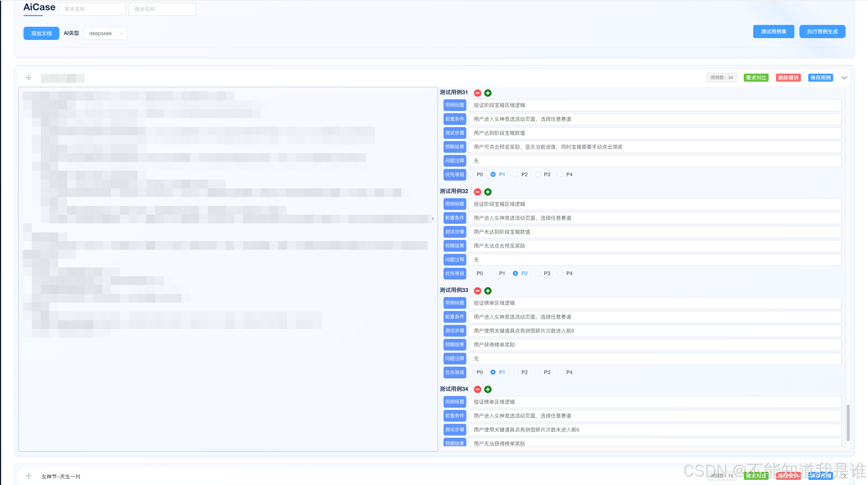Screen dimensions: 868x485
Task: Open the deepseek AI类型 dropdown
Action: tap(105, 33)
